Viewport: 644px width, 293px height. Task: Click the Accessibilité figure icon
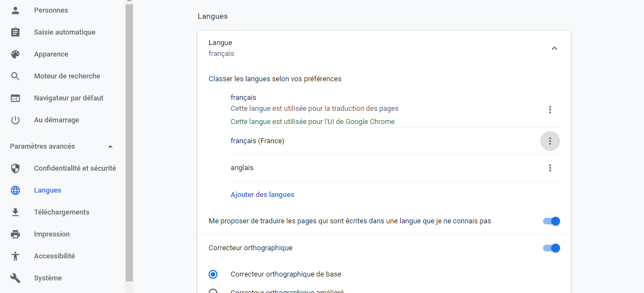point(15,256)
